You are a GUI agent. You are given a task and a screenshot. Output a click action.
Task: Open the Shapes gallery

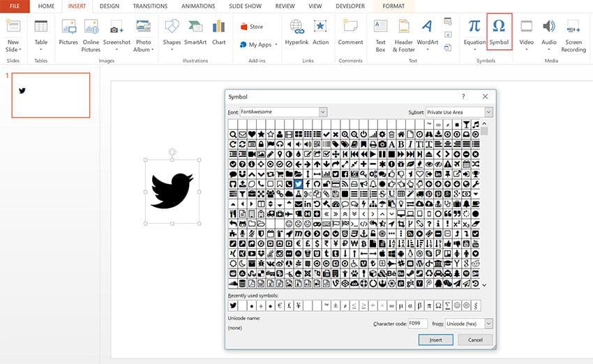tap(172, 31)
